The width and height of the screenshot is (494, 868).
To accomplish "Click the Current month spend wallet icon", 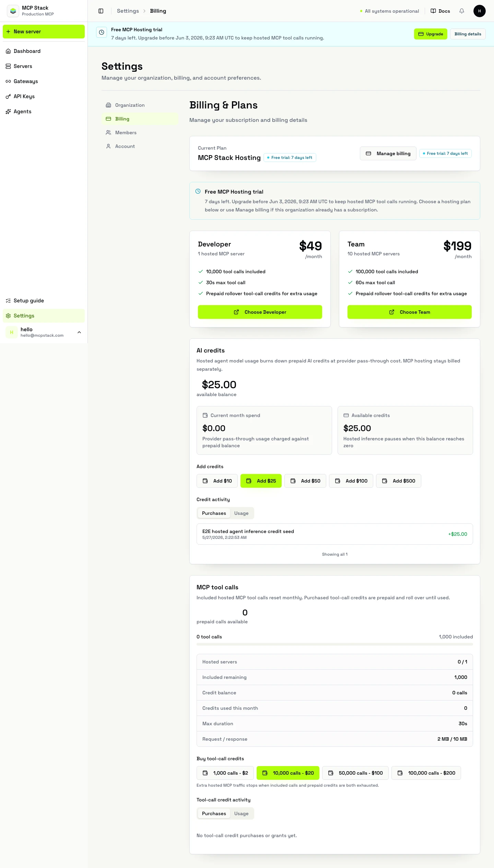I will point(205,415).
